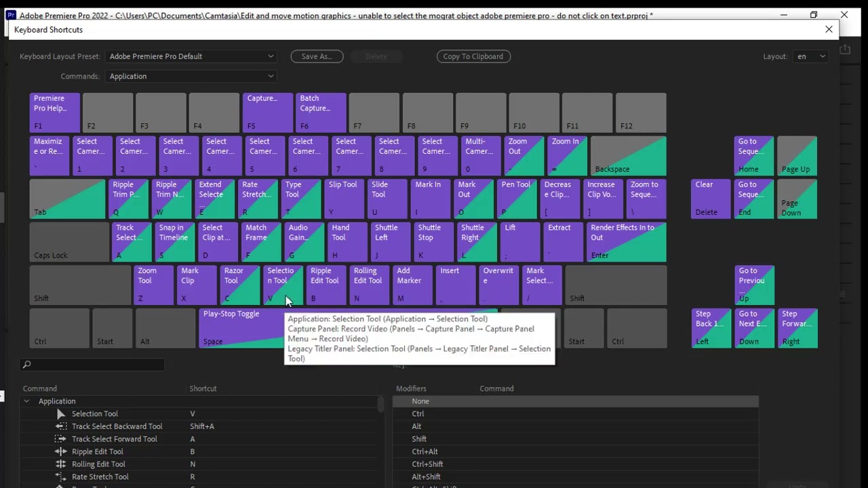
Task: Click the Clear Delete key
Action: (x=711, y=199)
